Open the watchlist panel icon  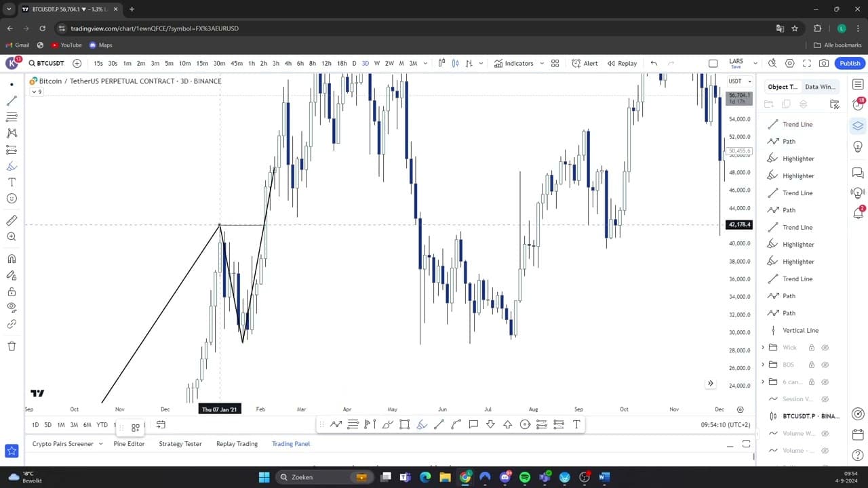click(858, 84)
